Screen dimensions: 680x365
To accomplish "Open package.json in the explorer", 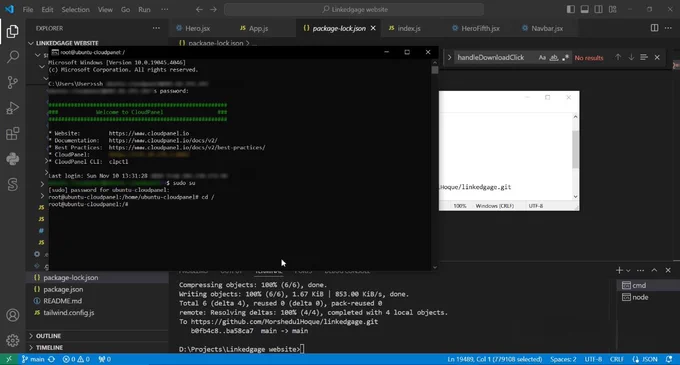I will pos(97,289).
